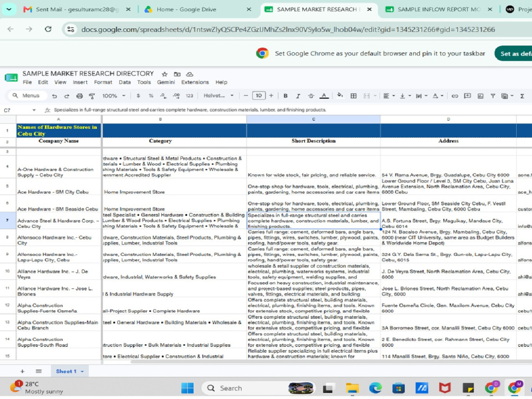This screenshot has height=399, width=532.
Task: Click the taskbar Search box
Action: click(x=258, y=388)
